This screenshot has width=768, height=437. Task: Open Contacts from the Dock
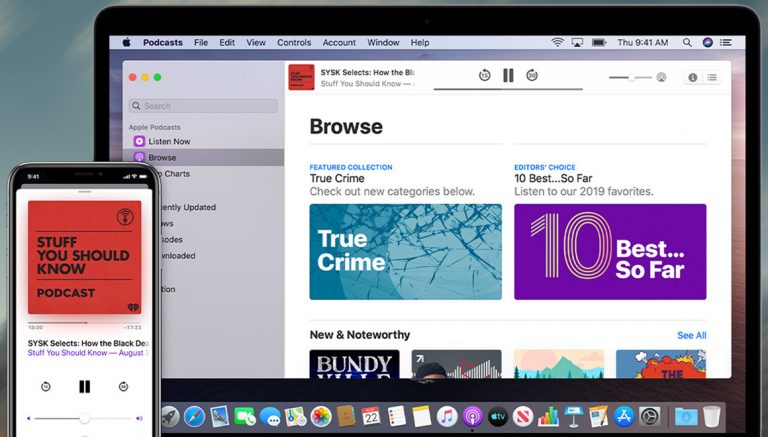[x=346, y=417]
